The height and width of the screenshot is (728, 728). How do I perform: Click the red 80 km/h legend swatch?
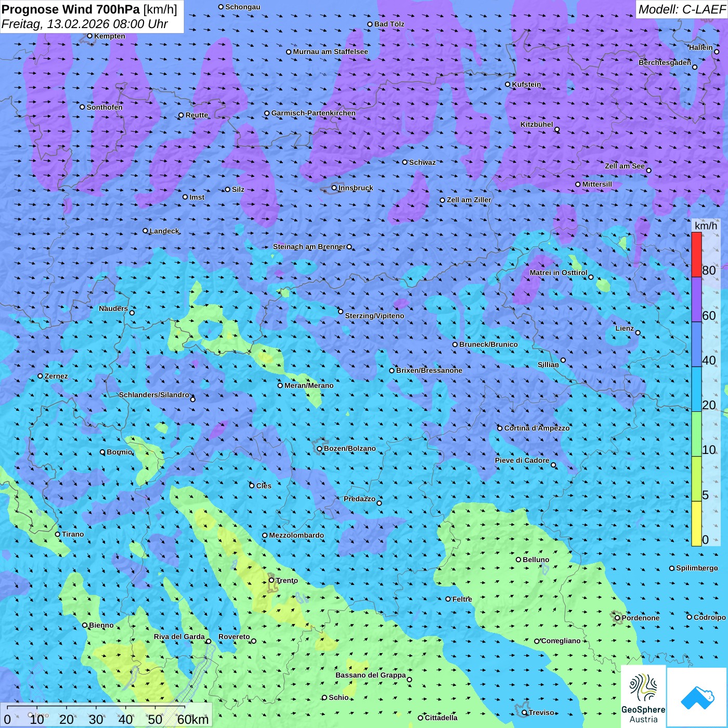[696, 255]
